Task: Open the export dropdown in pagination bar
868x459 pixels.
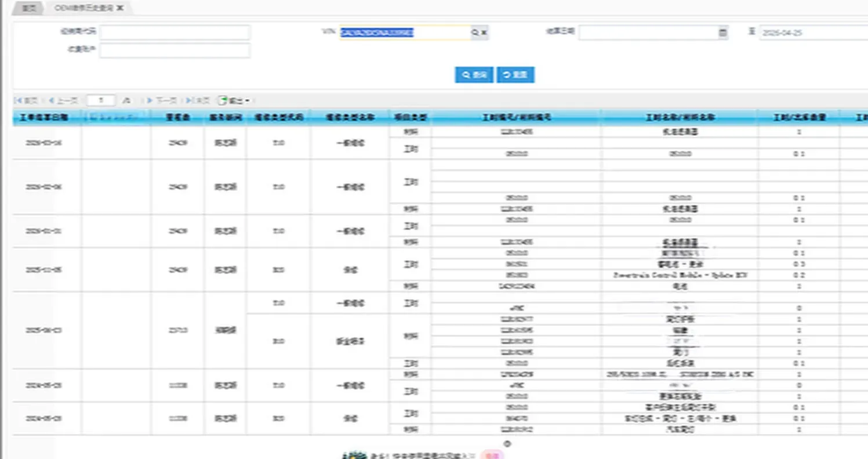Action: (x=234, y=100)
